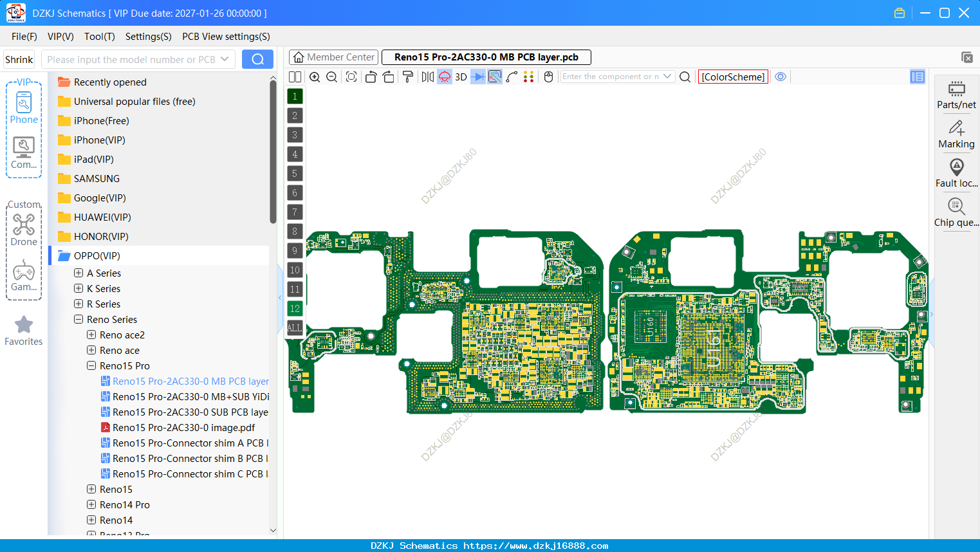Image resolution: width=980 pixels, height=552 pixels.
Task: Fit the PCB to the screen
Action: point(351,77)
